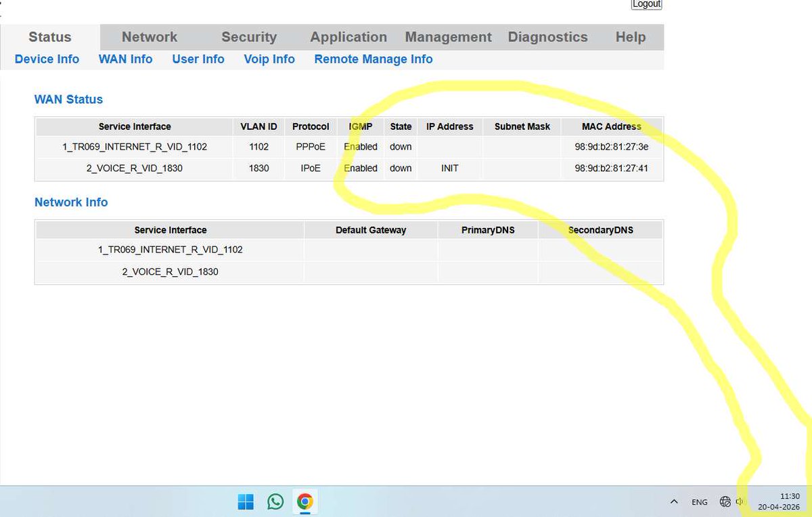Click the down state of PPPoE row
The width and height of the screenshot is (812, 517).
point(401,147)
